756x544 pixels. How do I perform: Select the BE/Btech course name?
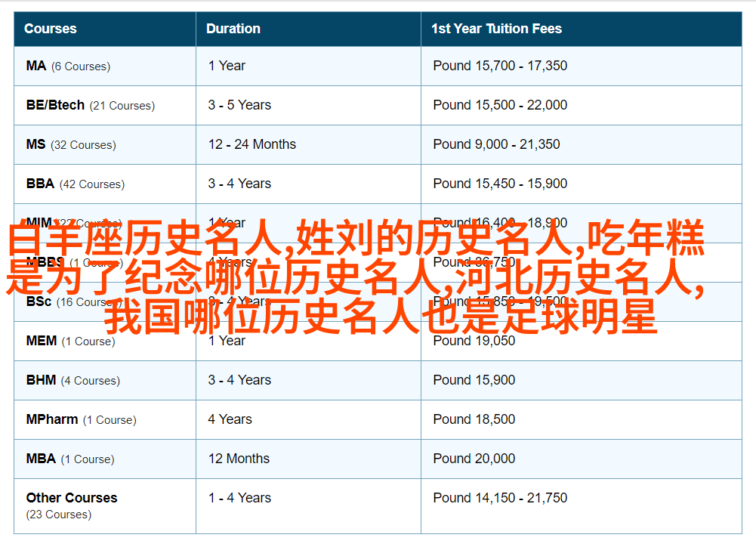55,105
